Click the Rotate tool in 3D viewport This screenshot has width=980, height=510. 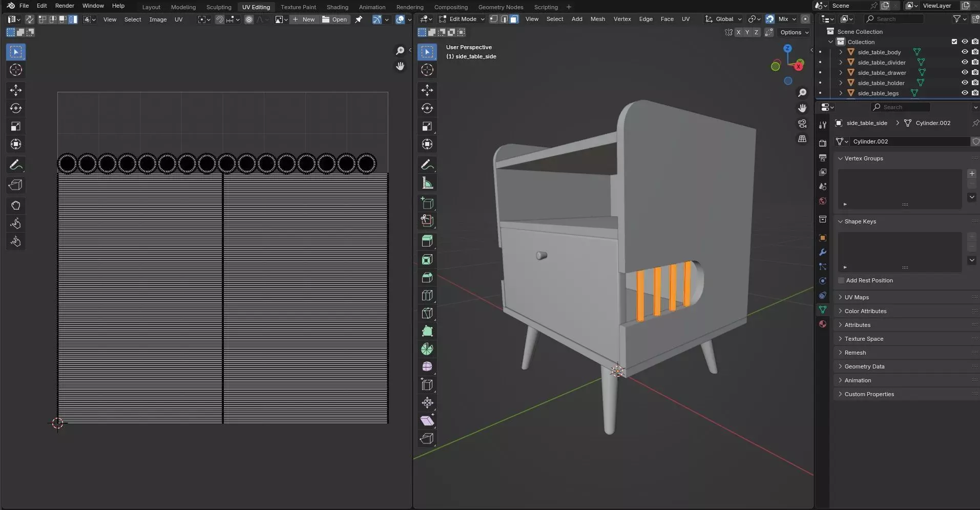[427, 108]
